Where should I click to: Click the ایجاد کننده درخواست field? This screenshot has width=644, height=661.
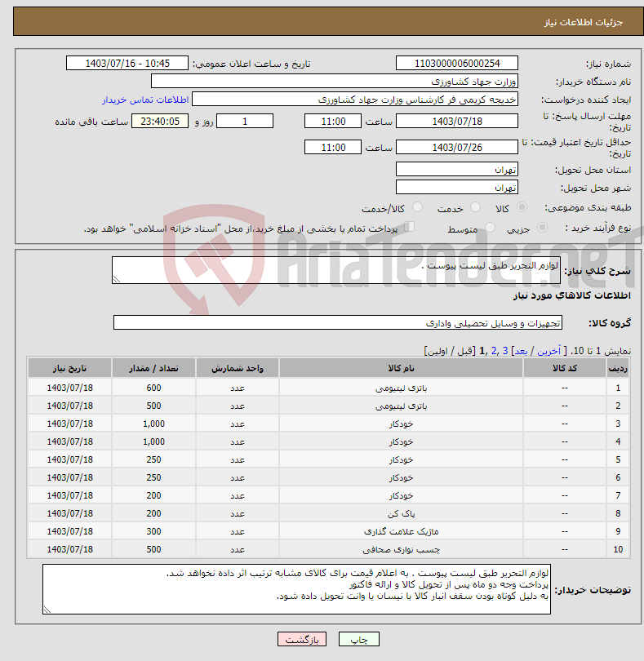(x=355, y=100)
